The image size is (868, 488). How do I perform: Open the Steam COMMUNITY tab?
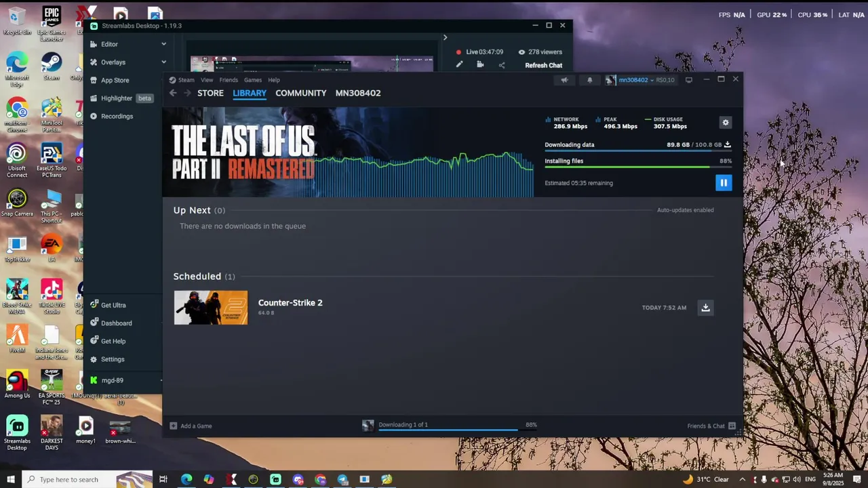[x=301, y=93]
